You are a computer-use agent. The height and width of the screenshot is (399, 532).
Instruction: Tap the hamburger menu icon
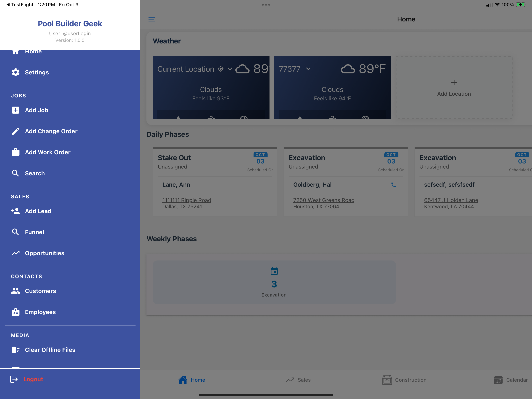tap(152, 19)
